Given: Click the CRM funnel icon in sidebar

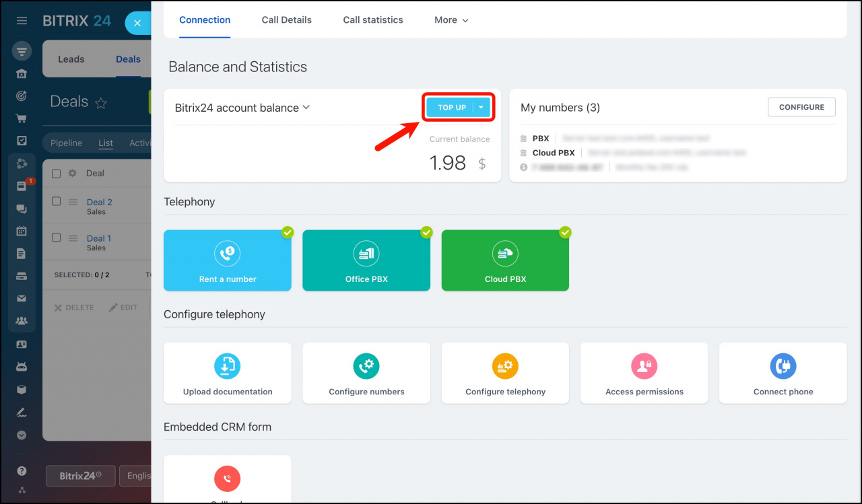Looking at the screenshot, I should click(22, 51).
